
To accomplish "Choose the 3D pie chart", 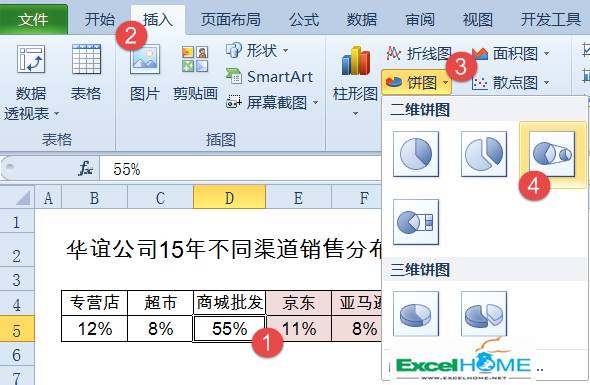I will [416, 313].
